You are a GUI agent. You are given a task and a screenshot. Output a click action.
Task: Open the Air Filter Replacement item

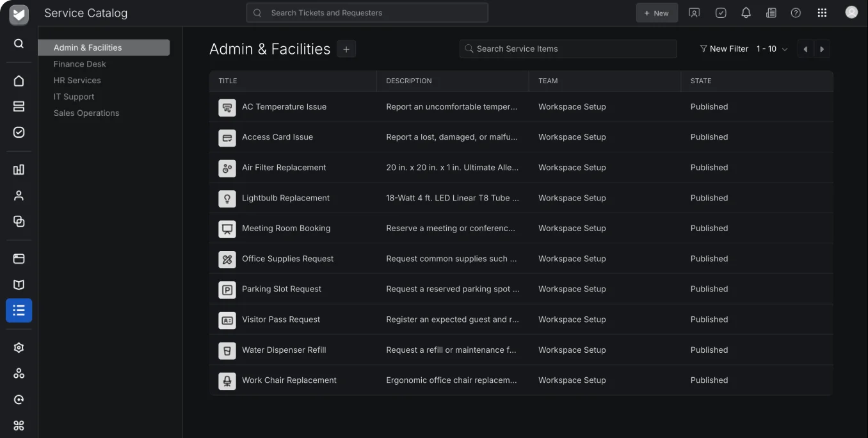pyautogui.click(x=284, y=168)
